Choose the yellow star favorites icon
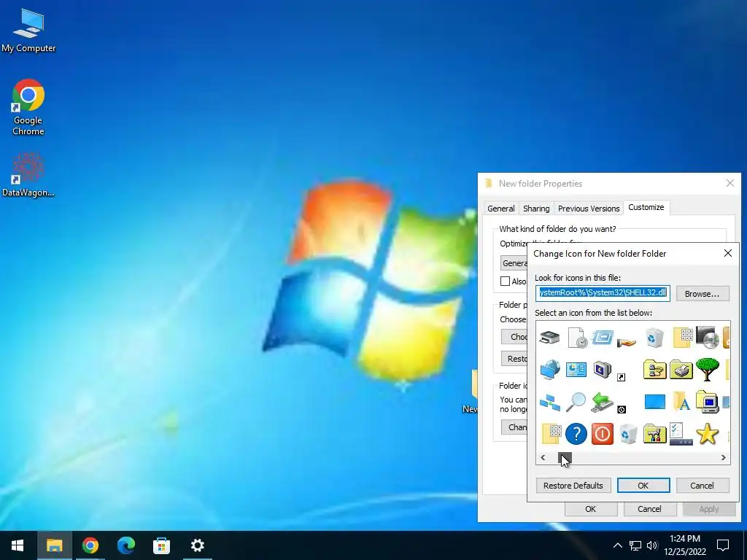 pos(707,434)
